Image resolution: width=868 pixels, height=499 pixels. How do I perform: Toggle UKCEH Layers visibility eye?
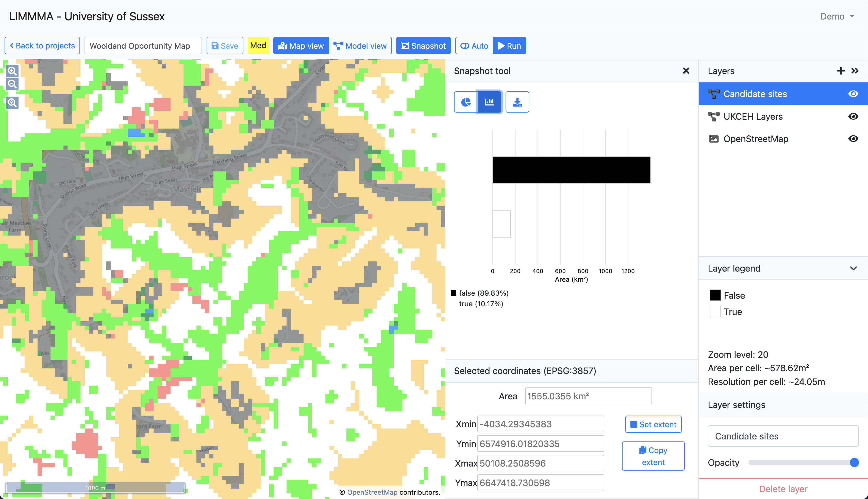point(853,116)
